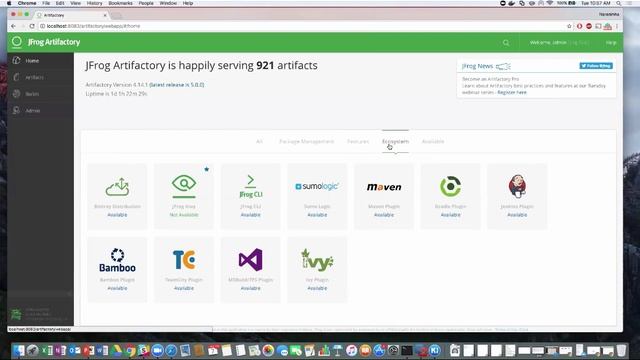
Task: Select the Artifactory browser tab
Action: (x=71, y=15)
